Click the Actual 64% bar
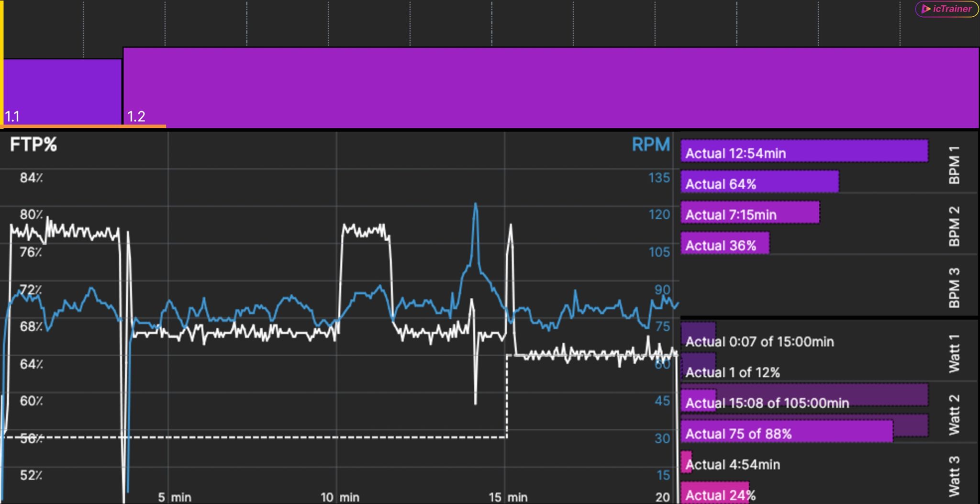 759,183
